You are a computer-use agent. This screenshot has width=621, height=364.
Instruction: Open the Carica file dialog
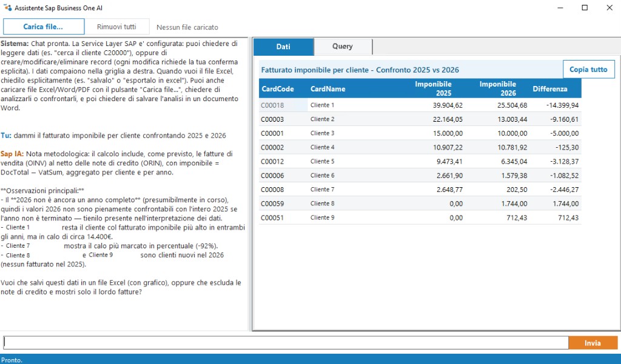click(x=44, y=27)
